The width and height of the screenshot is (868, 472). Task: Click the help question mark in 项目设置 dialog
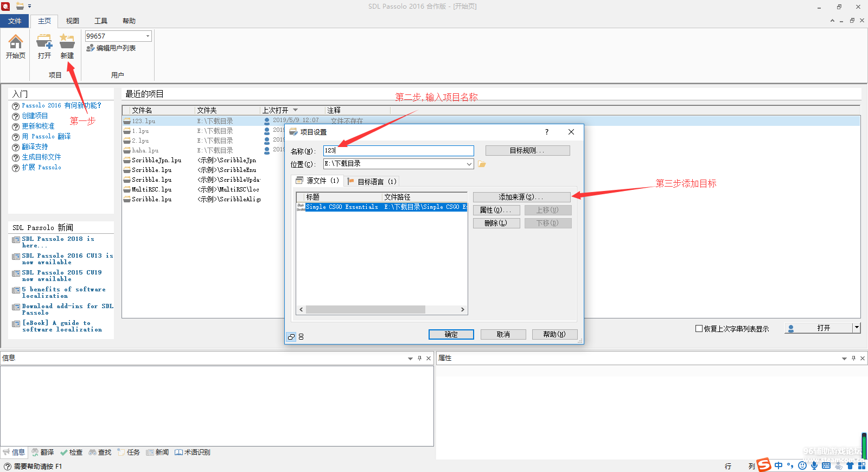click(x=546, y=132)
